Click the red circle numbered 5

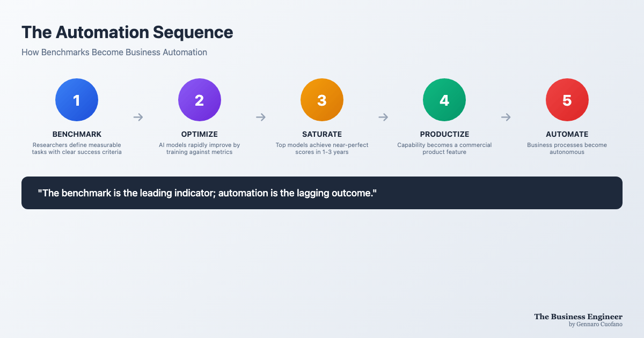[x=567, y=100]
